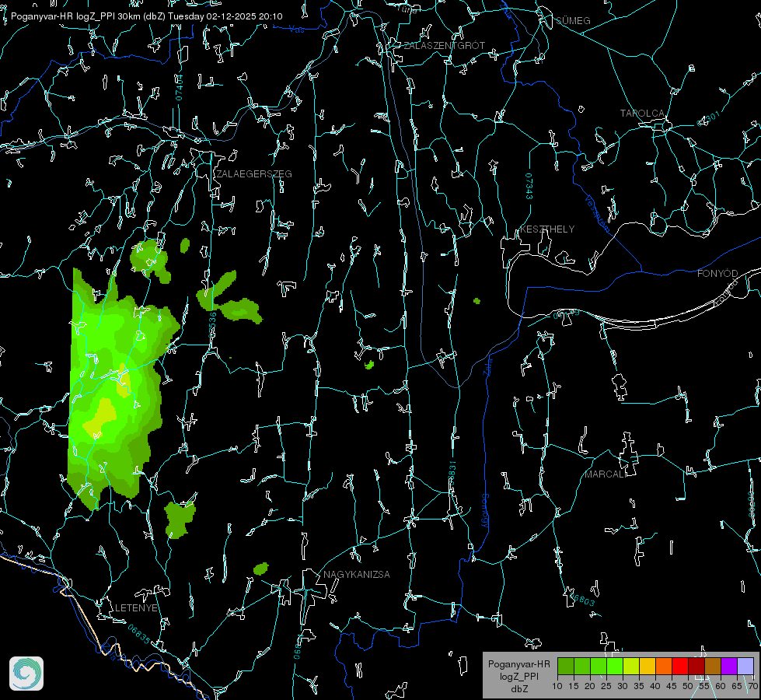Screen dimensions: 761x700
Task: Pick the 55–60 dBZ brown legend swatch
Action: coord(713,666)
